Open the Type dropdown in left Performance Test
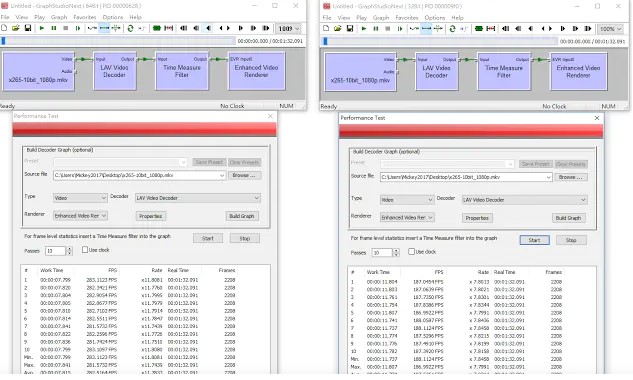 (80, 198)
